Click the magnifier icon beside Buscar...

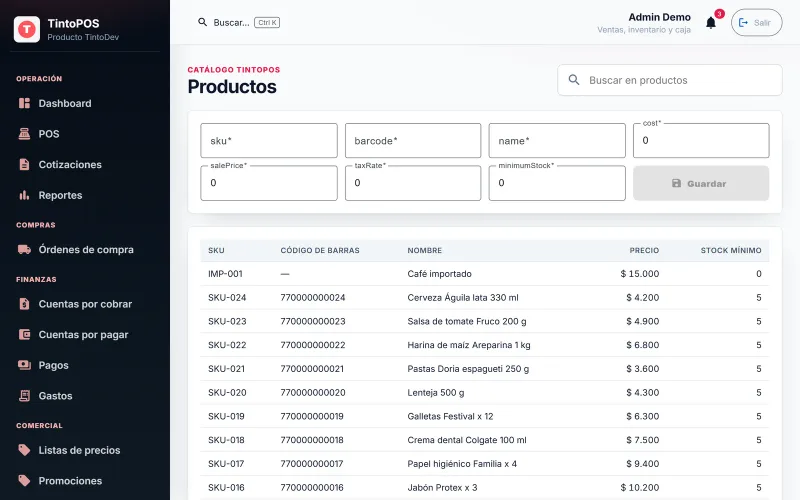pyautogui.click(x=203, y=22)
